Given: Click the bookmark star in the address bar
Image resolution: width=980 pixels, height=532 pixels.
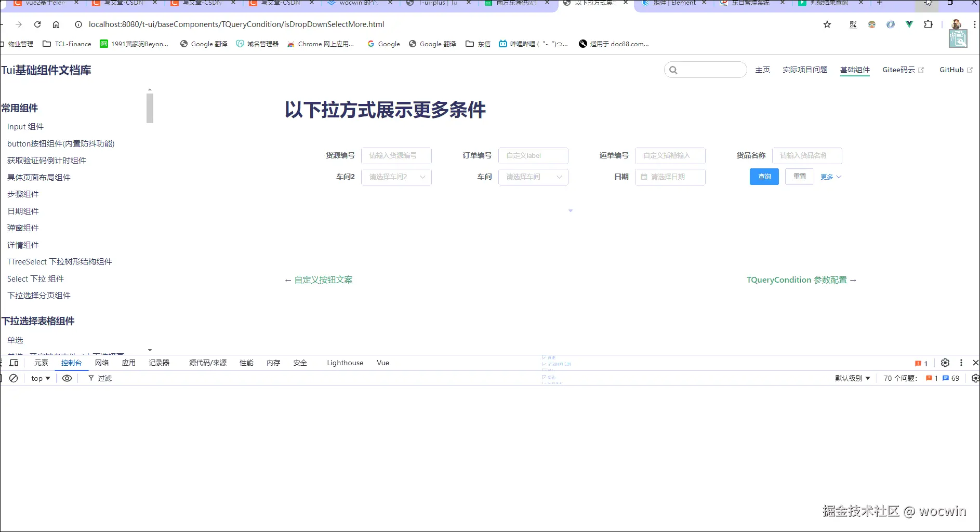Looking at the screenshot, I should (x=827, y=24).
